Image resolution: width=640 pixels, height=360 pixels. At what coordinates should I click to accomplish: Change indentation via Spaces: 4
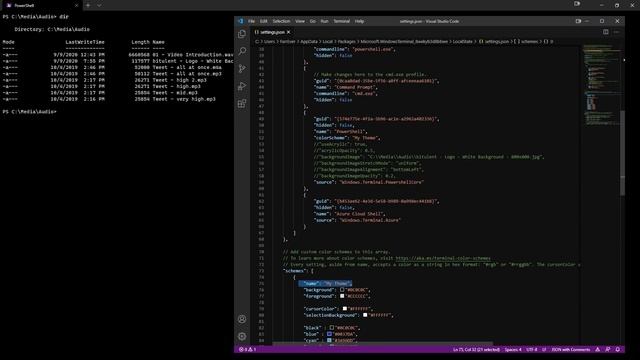(513, 350)
